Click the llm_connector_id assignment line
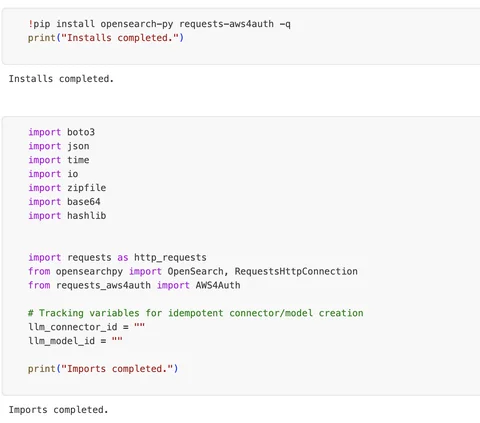The height and width of the screenshot is (423, 480). coord(87,327)
